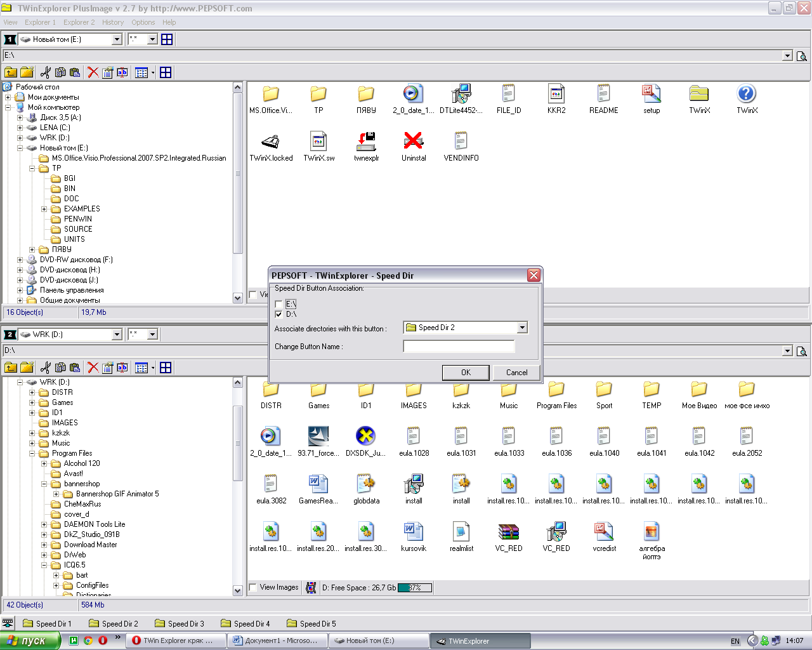Select the SOURCE folder in the tree

(x=78, y=229)
